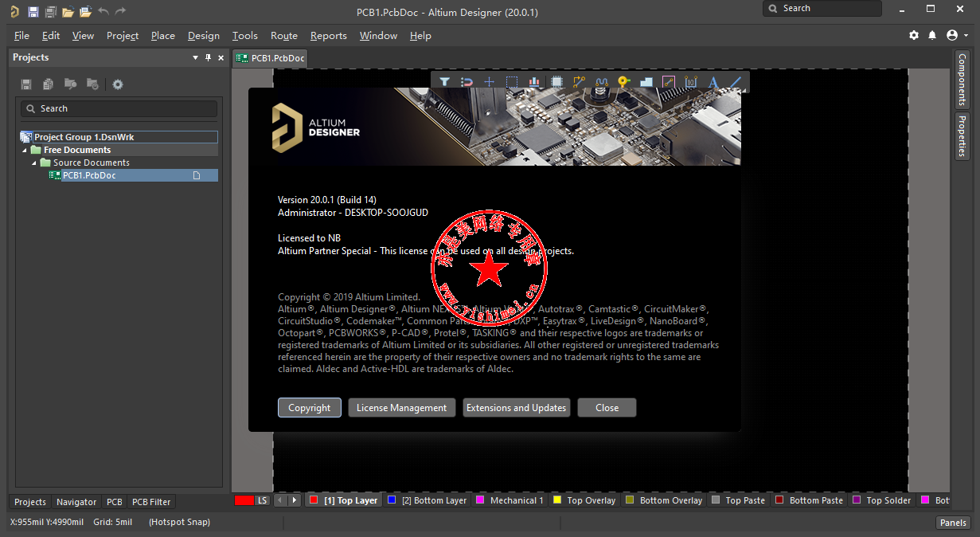The height and width of the screenshot is (537, 980).
Task: Click the user account icon
Action: pos(952,35)
